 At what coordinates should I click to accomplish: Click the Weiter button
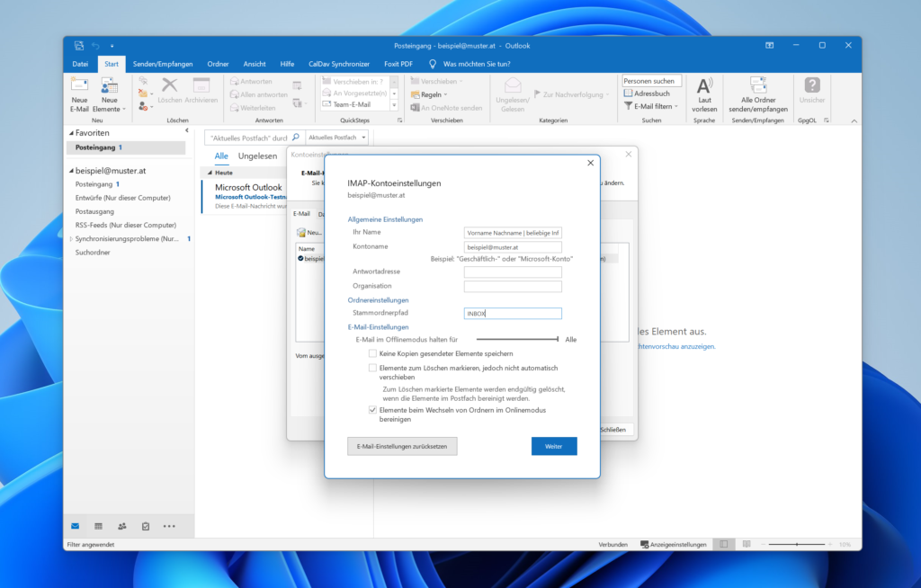[x=554, y=446]
